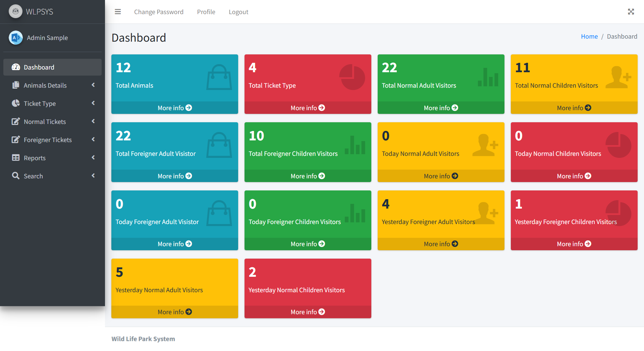Go to Home via breadcrumb link

click(589, 36)
